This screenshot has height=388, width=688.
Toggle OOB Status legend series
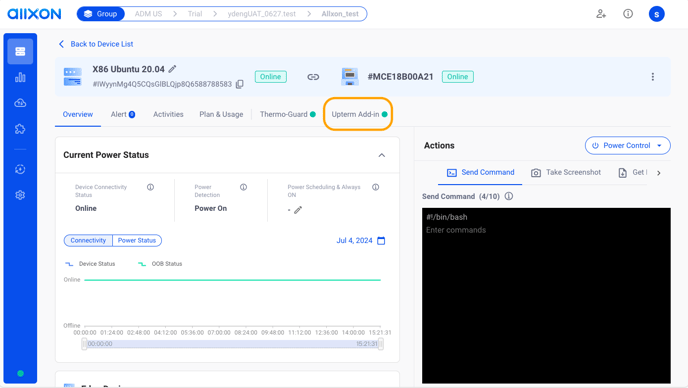tap(160, 264)
